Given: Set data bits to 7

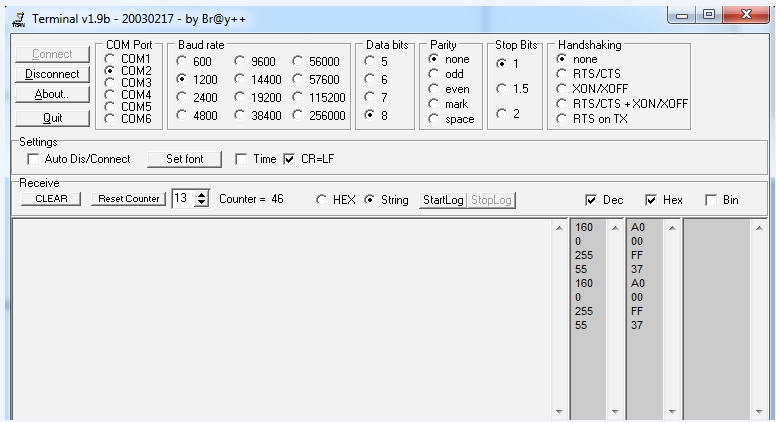Looking at the screenshot, I should point(371,97).
